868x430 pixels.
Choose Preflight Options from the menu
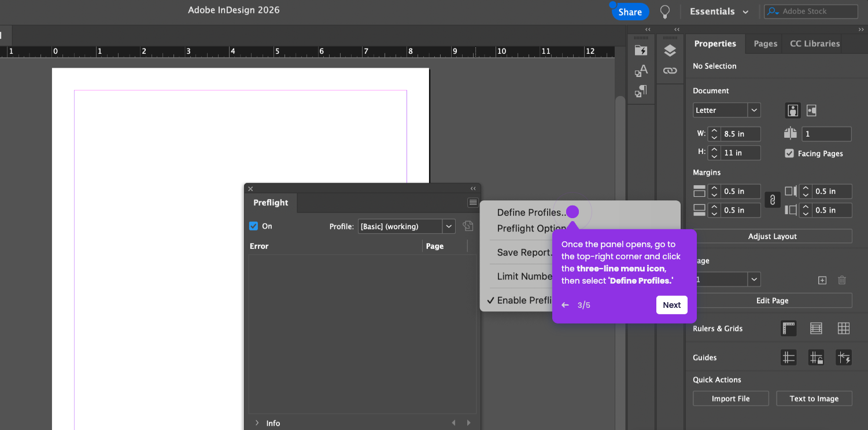point(531,228)
